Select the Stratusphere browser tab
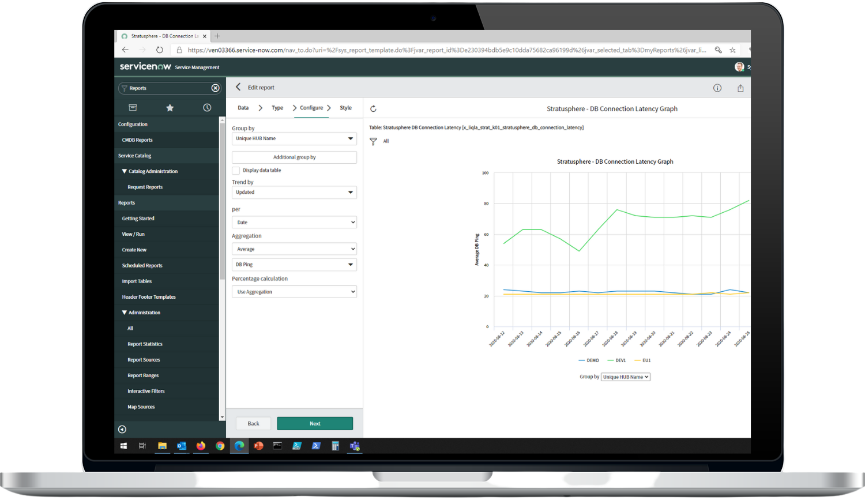 pos(164,36)
